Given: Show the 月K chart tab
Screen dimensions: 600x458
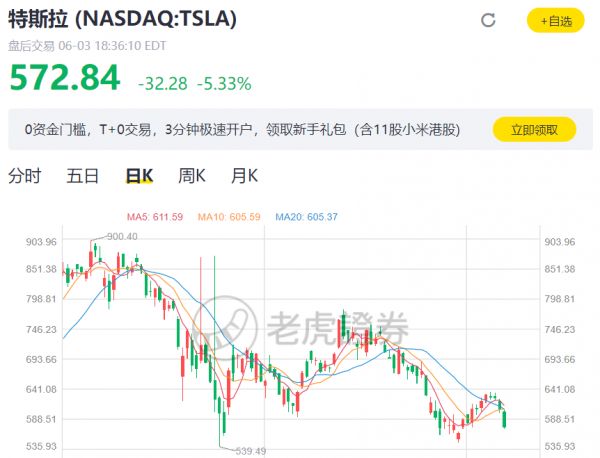Looking at the screenshot, I should coord(244,176).
